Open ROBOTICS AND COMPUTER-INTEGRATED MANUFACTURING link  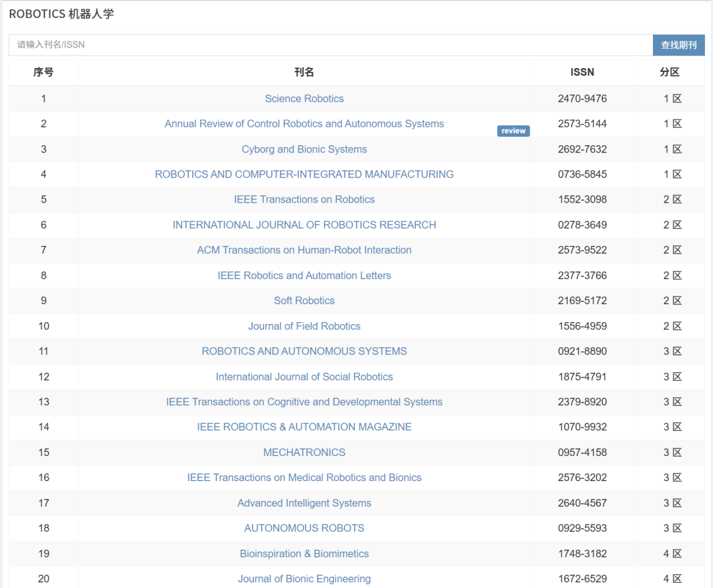point(304,174)
